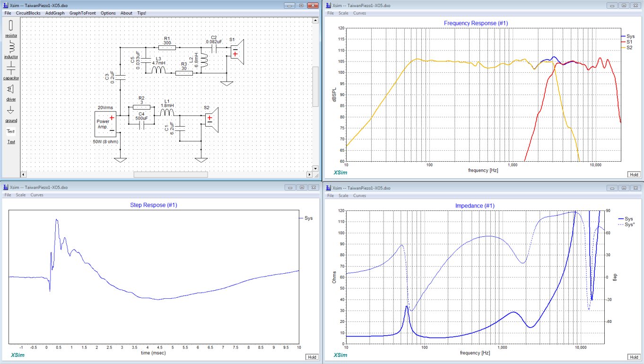644x364 pixels.
Task: Click schematic scroll-up arrow
Action: coord(316,20)
